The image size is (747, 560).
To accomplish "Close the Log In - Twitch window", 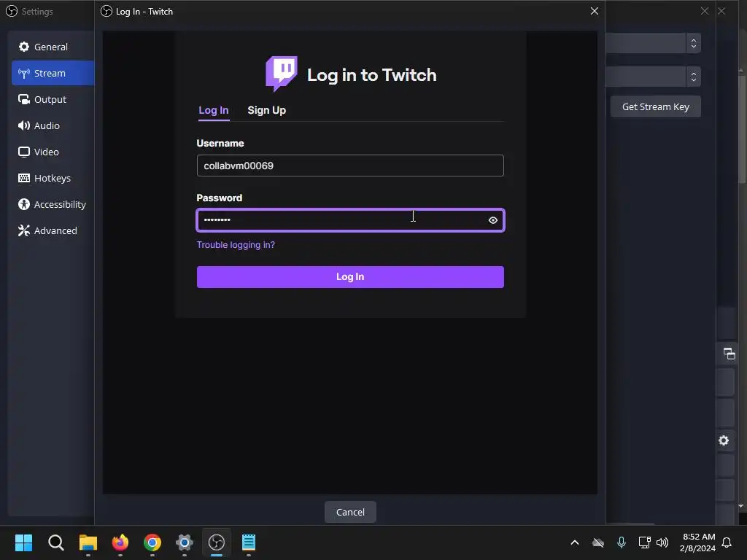I will coord(594,11).
